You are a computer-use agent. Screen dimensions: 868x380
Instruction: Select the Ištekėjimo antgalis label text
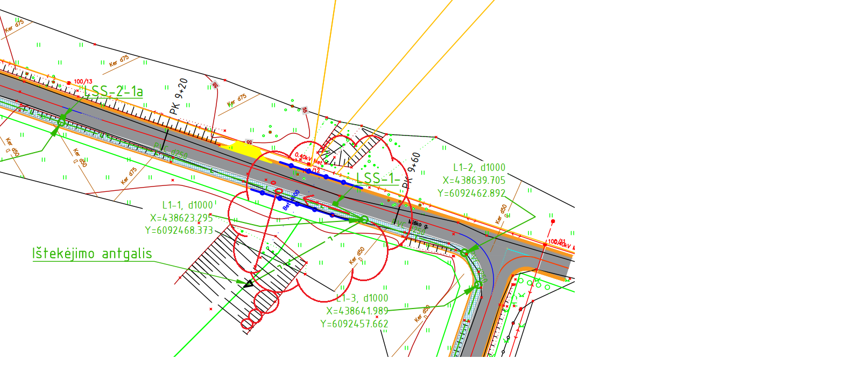point(92,254)
